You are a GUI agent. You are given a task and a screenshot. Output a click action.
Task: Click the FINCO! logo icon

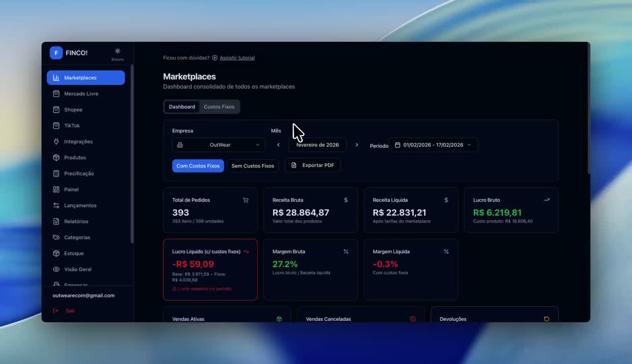tap(56, 53)
